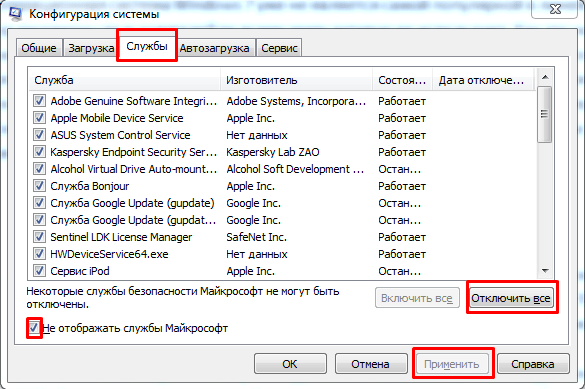
Task: Toggle HWDeviceService64.exe checkbox
Action: (39, 254)
